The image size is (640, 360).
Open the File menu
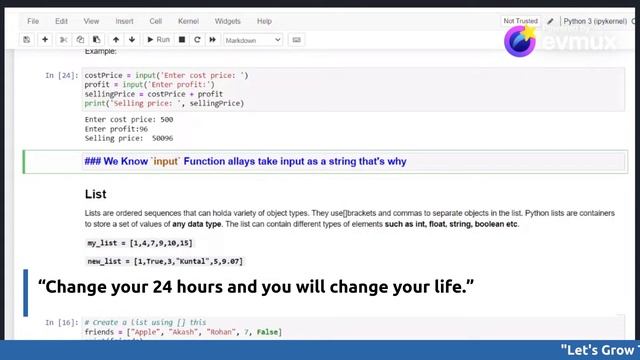[x=33, y=21]
